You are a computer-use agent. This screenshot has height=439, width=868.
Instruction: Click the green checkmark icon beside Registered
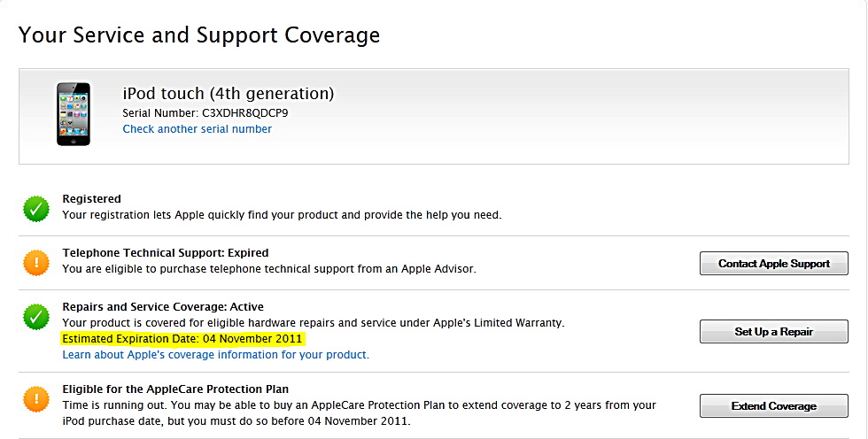coord(36,209)
